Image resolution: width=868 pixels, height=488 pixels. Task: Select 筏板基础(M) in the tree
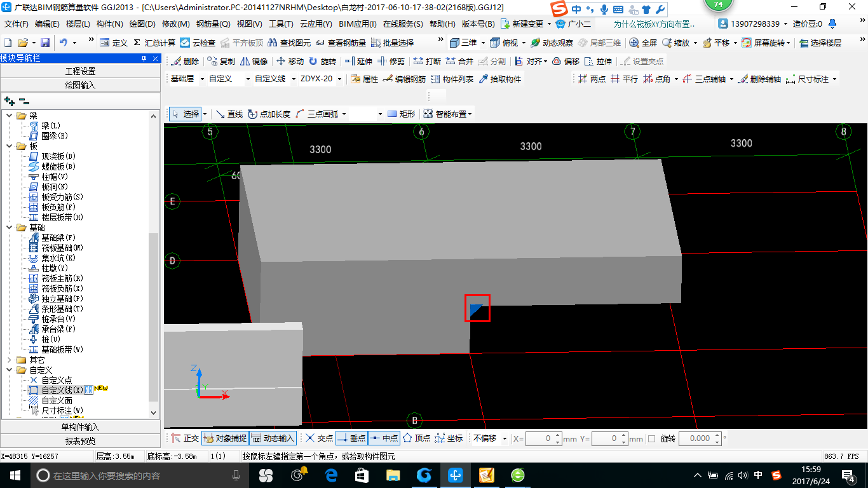62,248
